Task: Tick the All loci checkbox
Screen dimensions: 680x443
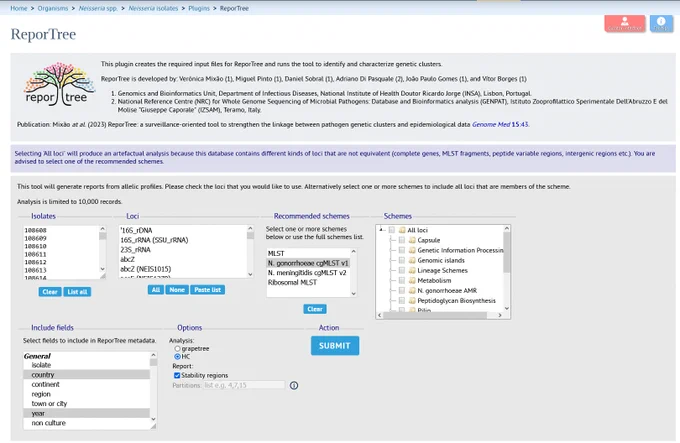Action: (x=392, y=230)
